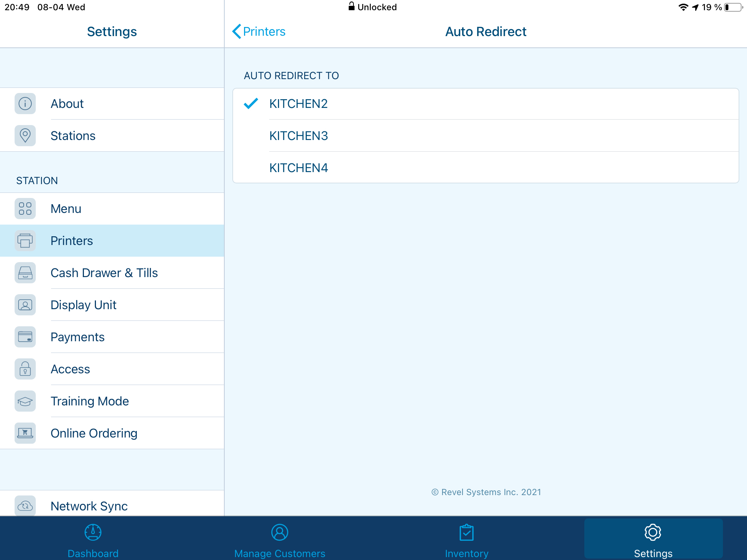Click the Display Unit icon
747x560 pixels.
tap(25, 305)
